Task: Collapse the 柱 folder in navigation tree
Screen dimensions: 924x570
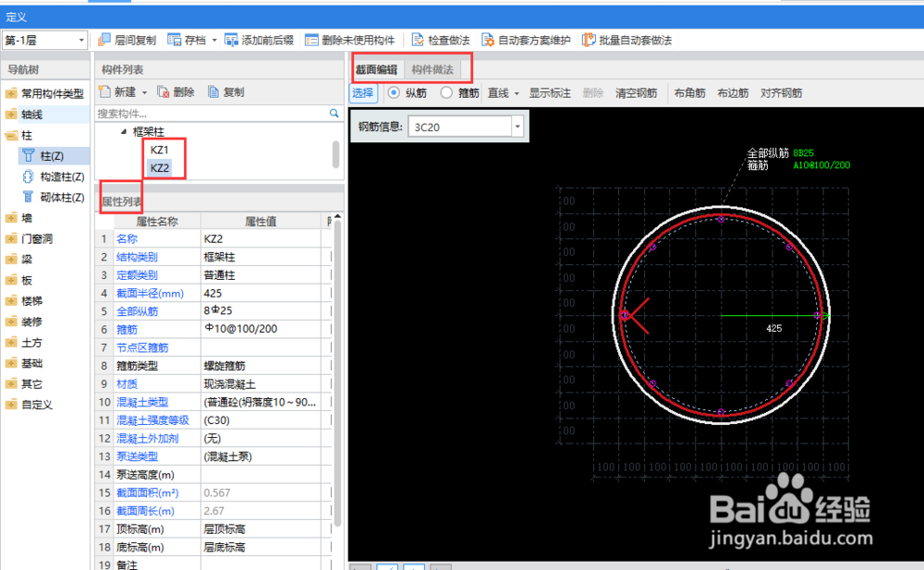Action: pyautogui.click(x=11, y=135)
